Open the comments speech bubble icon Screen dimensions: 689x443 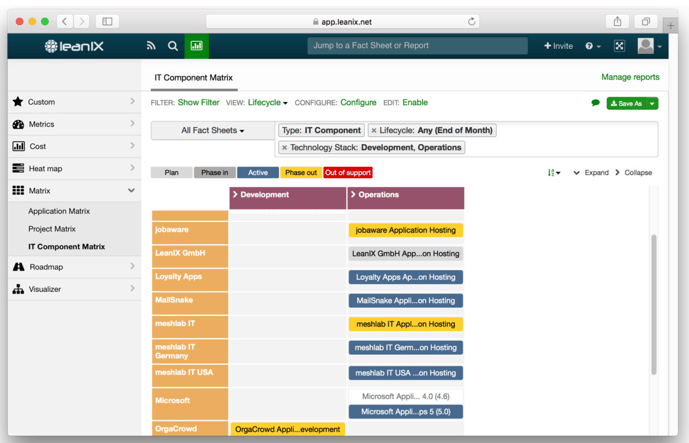pyautogui.click(x=595, y=103)
